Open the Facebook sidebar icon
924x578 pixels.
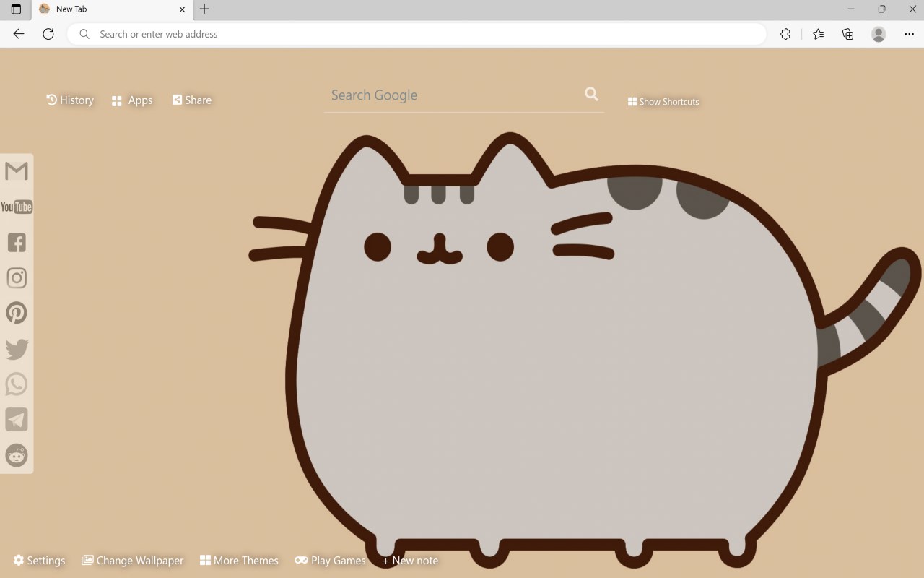click(x=17, y=242)
